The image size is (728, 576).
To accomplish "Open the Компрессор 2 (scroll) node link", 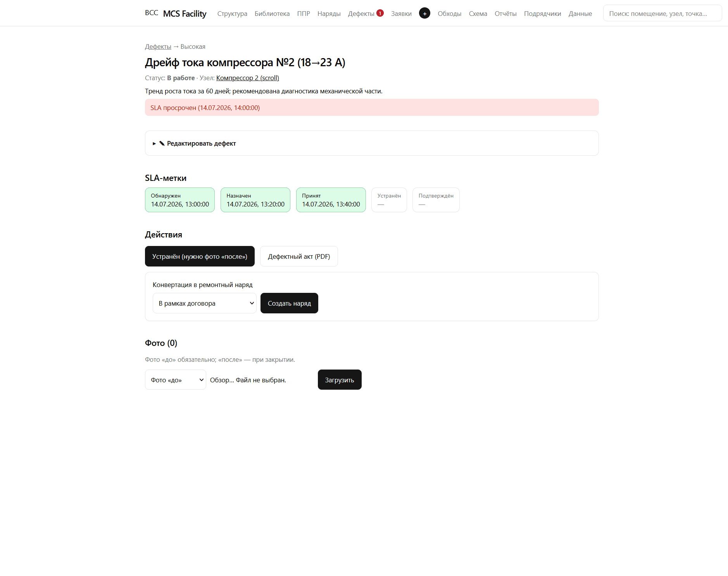I will click(247, 78).
